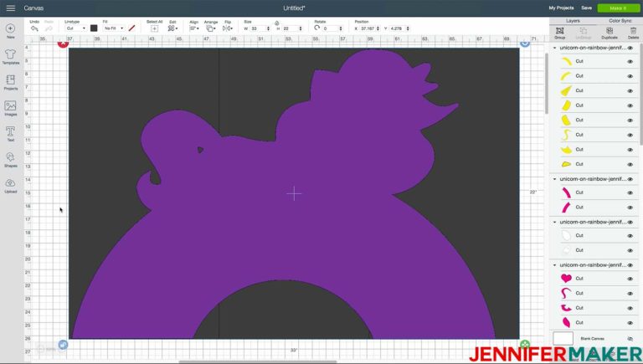Open the Projects panel
The height and width of the screenshot is (364, 643).
[x=11, y=80]
